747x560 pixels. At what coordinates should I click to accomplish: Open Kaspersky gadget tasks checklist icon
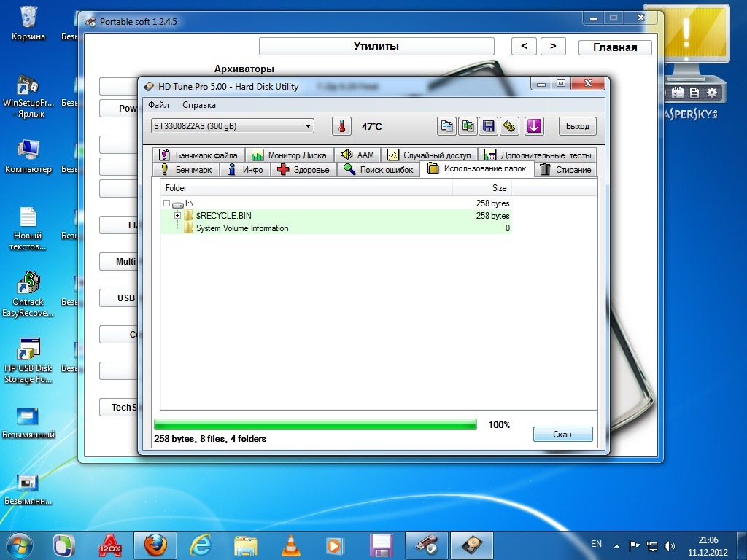[678, 93]
